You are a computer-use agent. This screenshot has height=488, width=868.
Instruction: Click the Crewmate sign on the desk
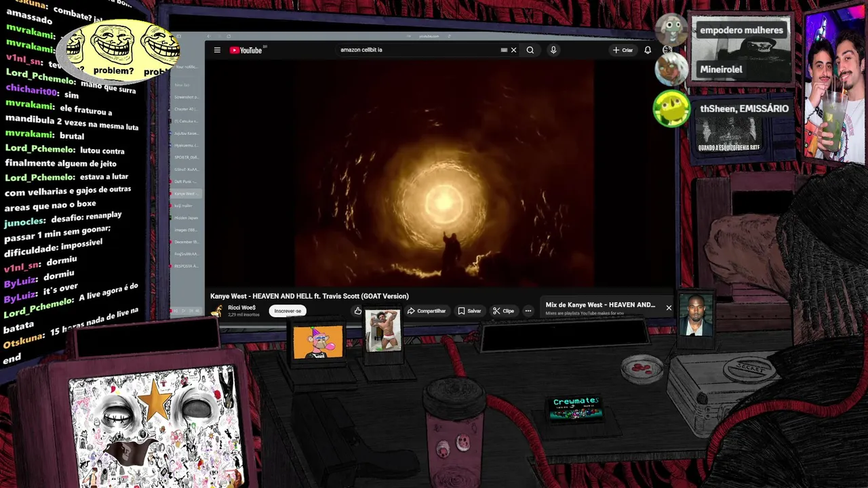click(576, 409)
